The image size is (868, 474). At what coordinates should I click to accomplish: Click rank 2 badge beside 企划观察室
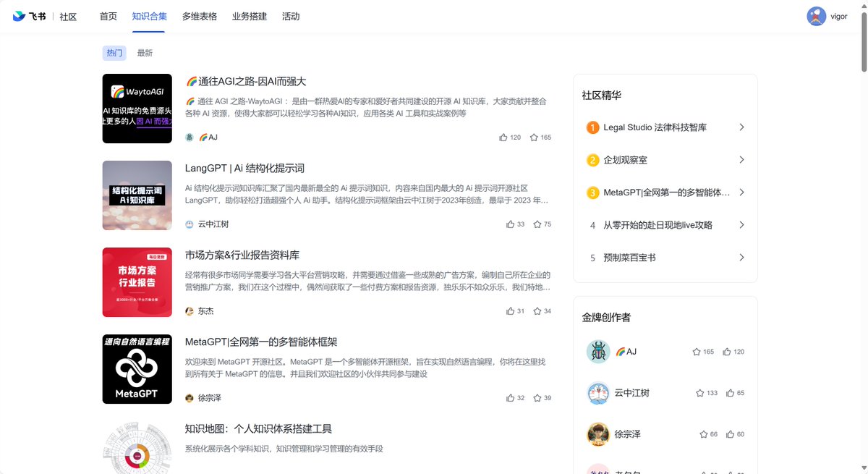(592, 160)
